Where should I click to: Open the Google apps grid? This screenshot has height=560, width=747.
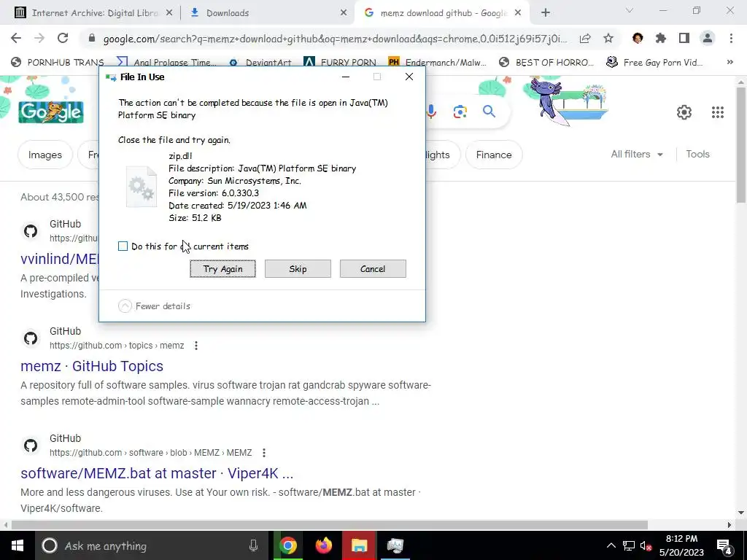pyautogui.click(x=718, y=112)
